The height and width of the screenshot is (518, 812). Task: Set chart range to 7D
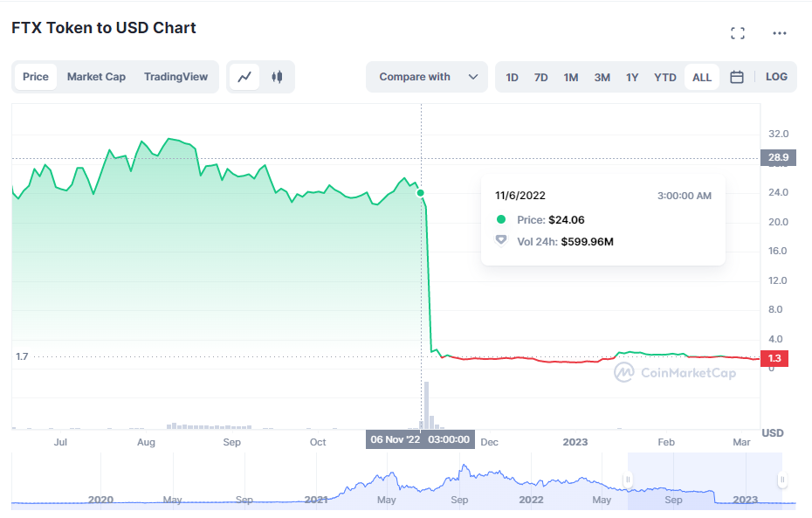541,77
